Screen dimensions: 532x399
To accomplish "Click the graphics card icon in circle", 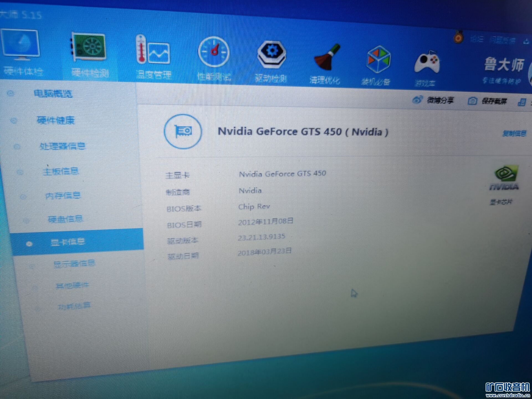I will (x=183, y=131).
